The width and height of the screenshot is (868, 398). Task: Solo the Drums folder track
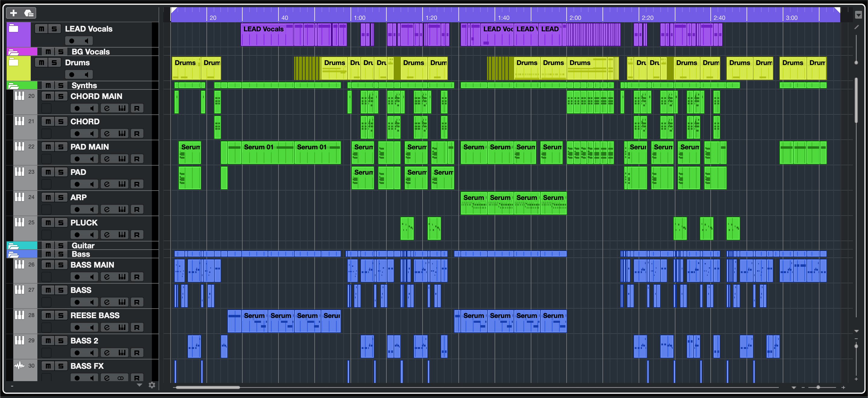click(x=54, y=63)
